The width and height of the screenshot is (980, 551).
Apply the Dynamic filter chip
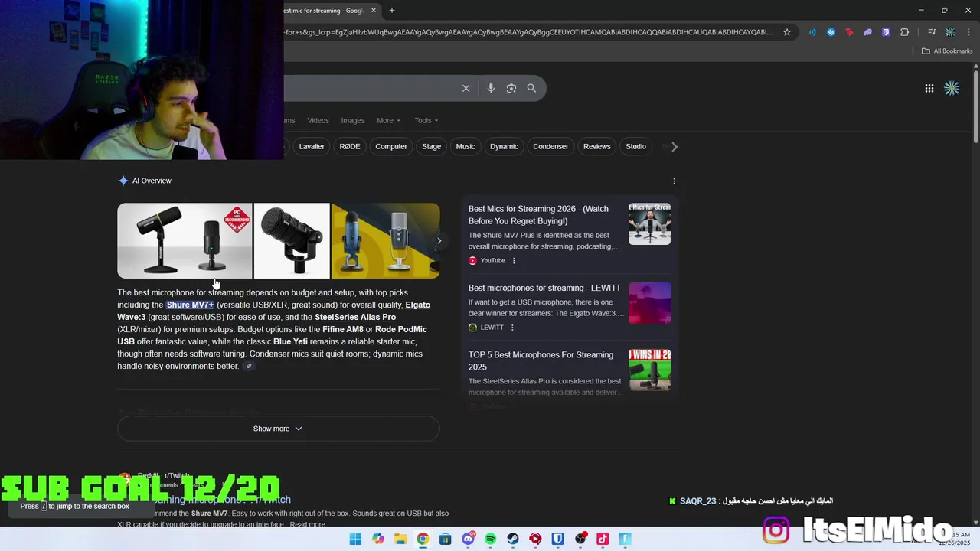point(504,146)
